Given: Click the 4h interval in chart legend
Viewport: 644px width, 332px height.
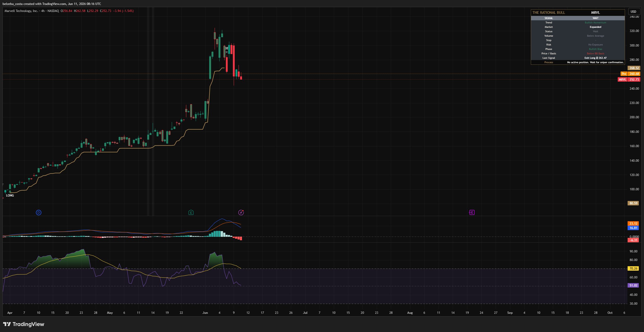Looking at the screenshot, I should coord(43,11).
